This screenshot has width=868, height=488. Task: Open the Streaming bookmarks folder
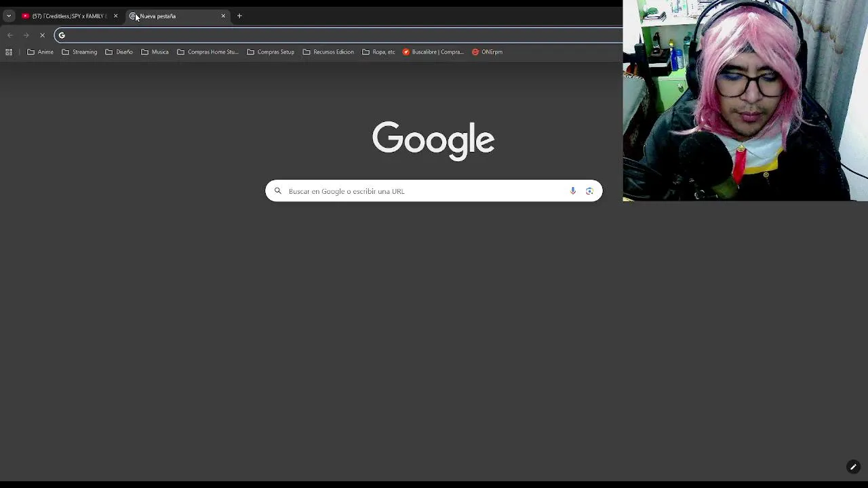(79, 52)
